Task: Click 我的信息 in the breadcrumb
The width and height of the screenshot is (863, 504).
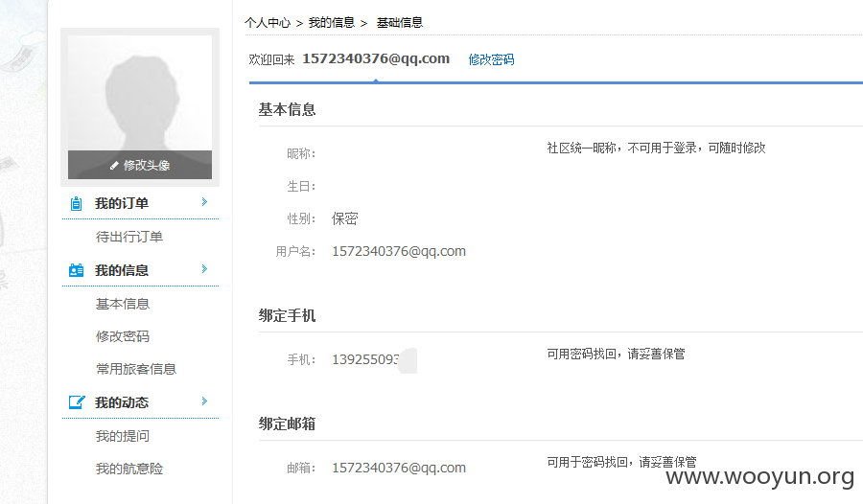Action: 332,23
